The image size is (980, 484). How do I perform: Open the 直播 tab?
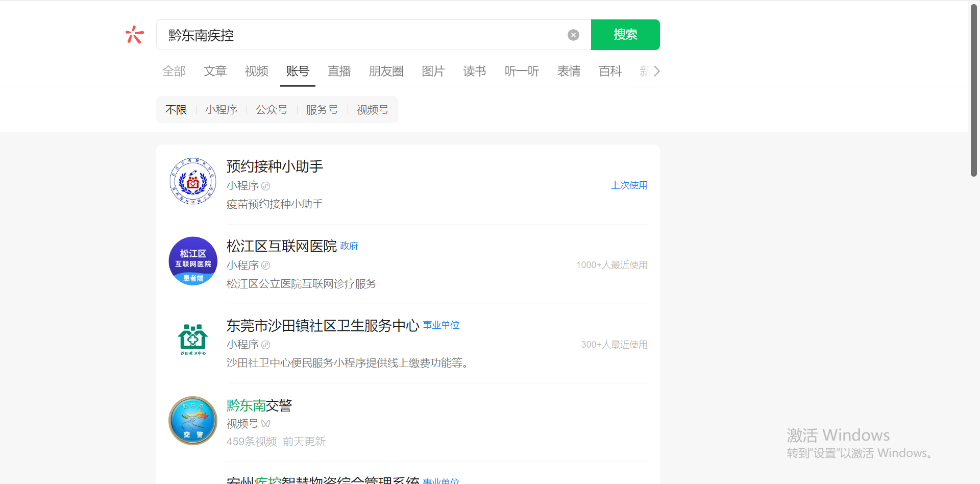pos(339,71)
